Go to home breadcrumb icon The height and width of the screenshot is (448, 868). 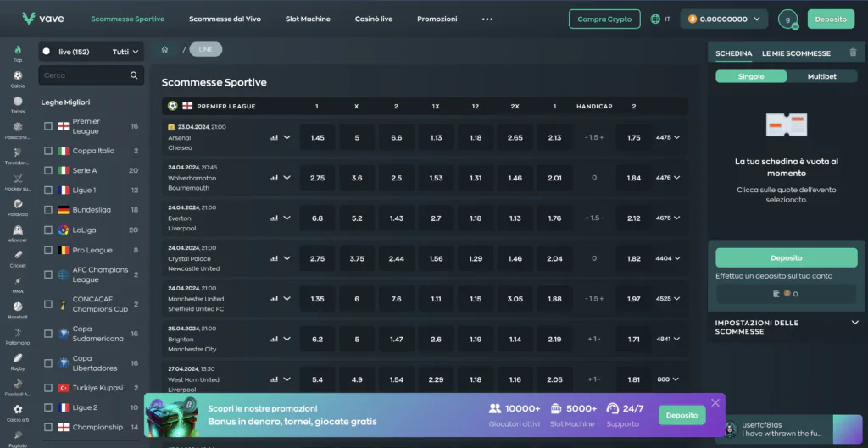[164, 49]
